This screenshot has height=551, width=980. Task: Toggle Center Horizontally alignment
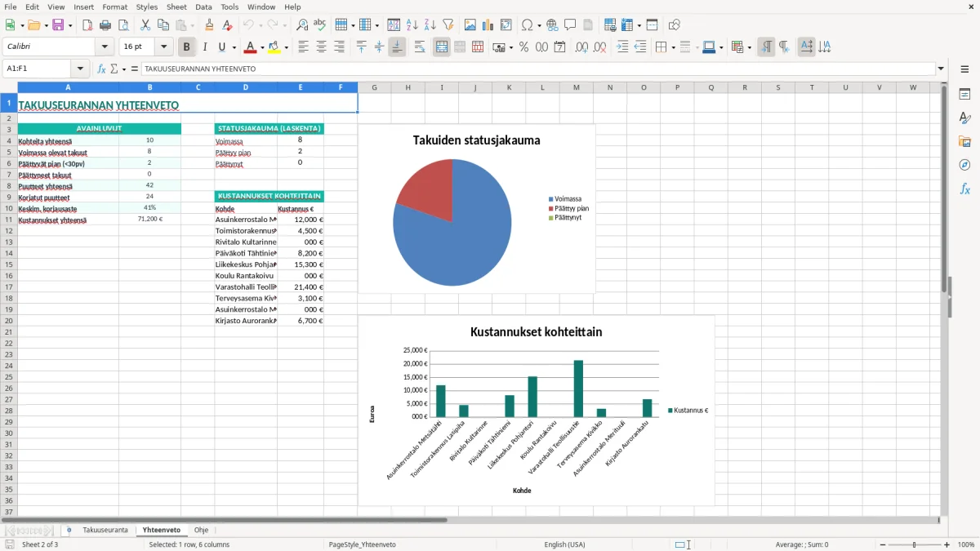click(321, 47)
